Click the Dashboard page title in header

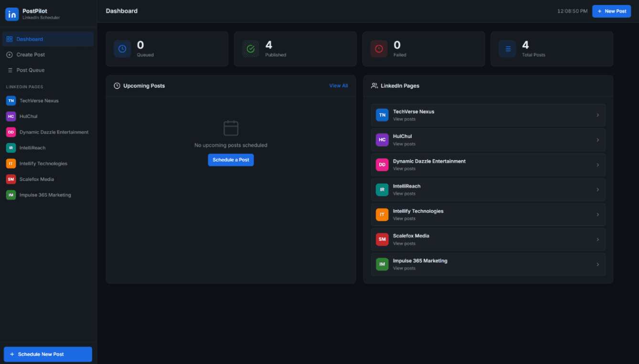pos(122,11)
